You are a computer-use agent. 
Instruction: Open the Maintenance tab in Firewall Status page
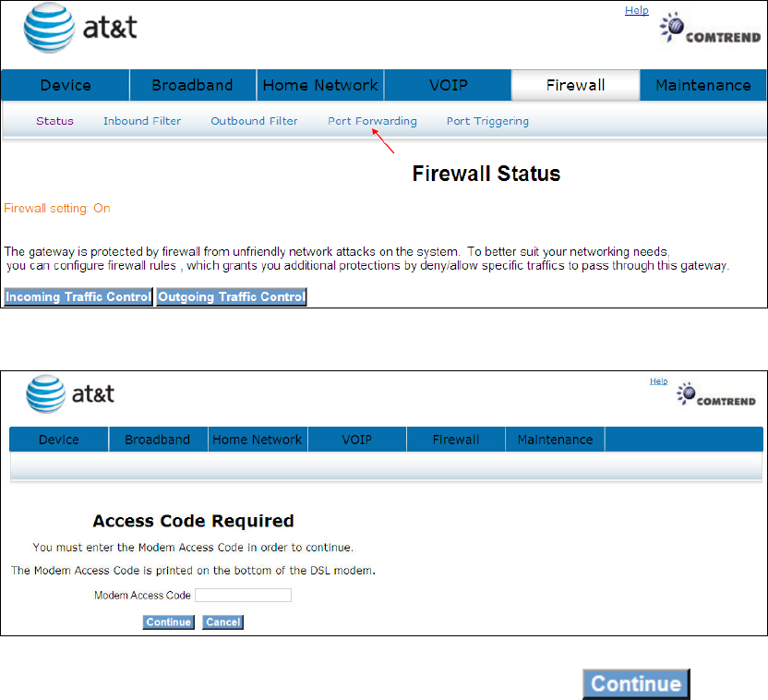point(702,85)
